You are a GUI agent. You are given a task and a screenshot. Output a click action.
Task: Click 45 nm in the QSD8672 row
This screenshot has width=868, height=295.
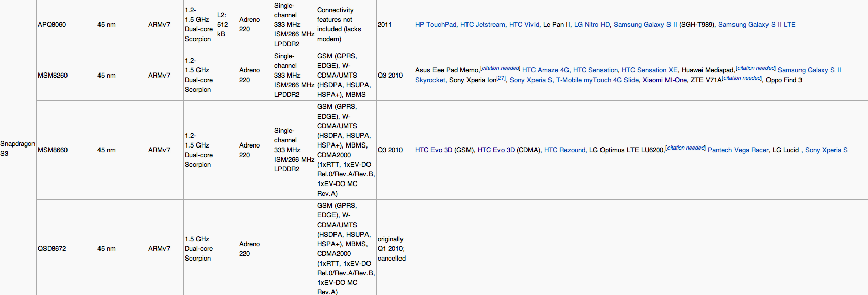[107, 249]
